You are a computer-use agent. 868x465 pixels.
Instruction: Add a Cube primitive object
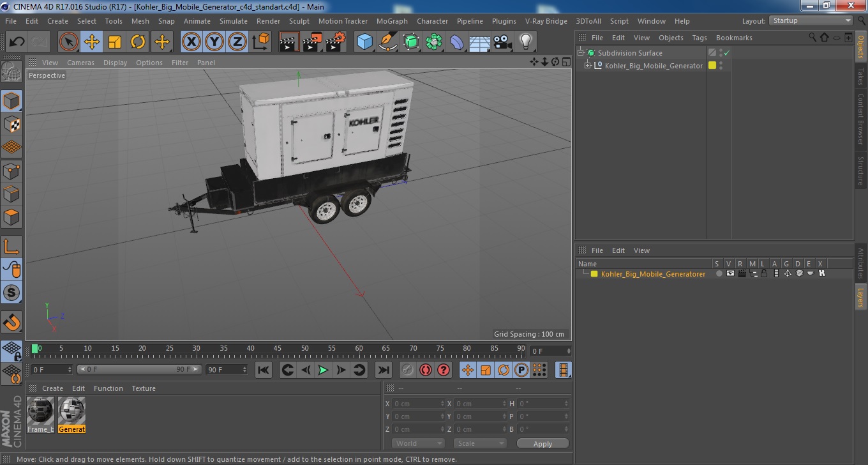(364, 42)
